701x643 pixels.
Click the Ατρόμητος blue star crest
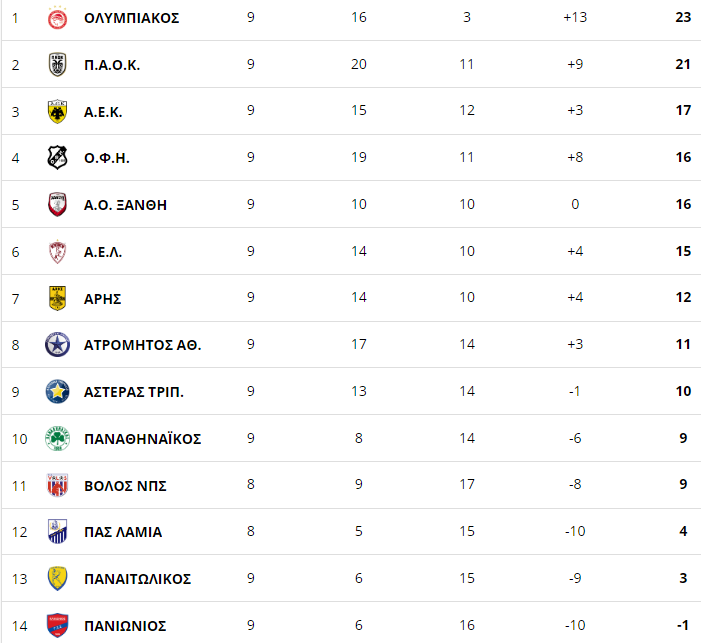pos(57,345)
